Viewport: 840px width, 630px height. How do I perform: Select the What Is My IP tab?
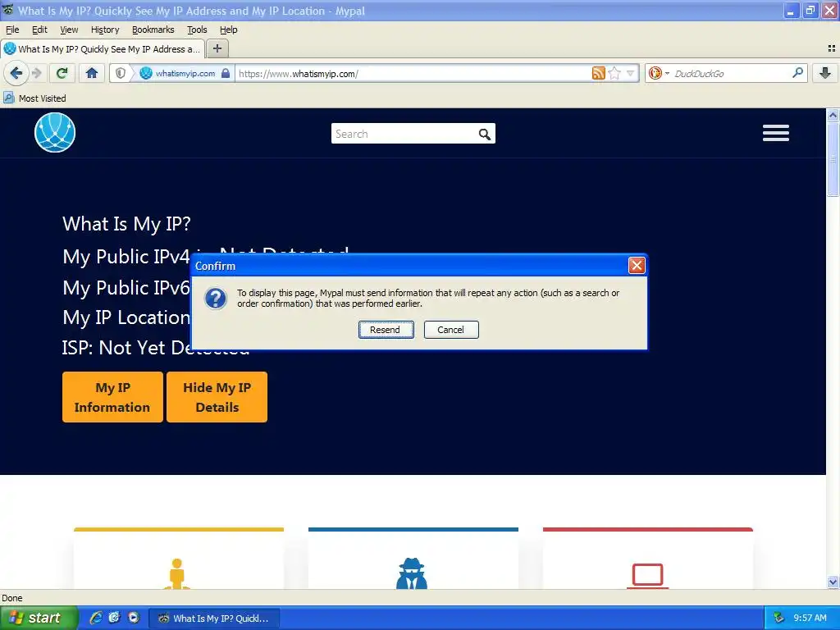(103, 48)
